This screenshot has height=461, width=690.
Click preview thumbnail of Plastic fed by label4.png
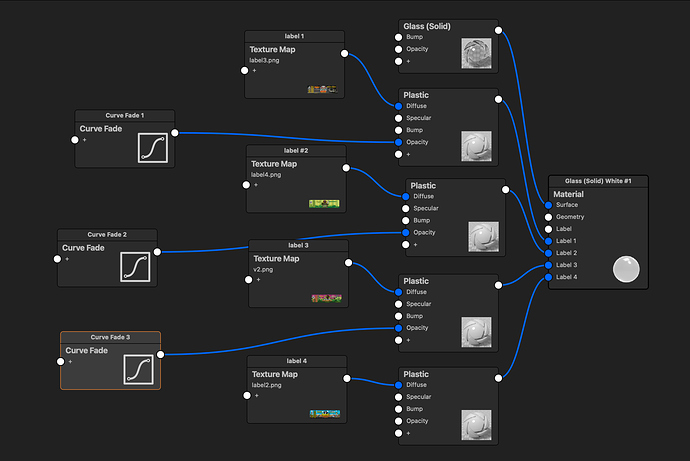484,237
